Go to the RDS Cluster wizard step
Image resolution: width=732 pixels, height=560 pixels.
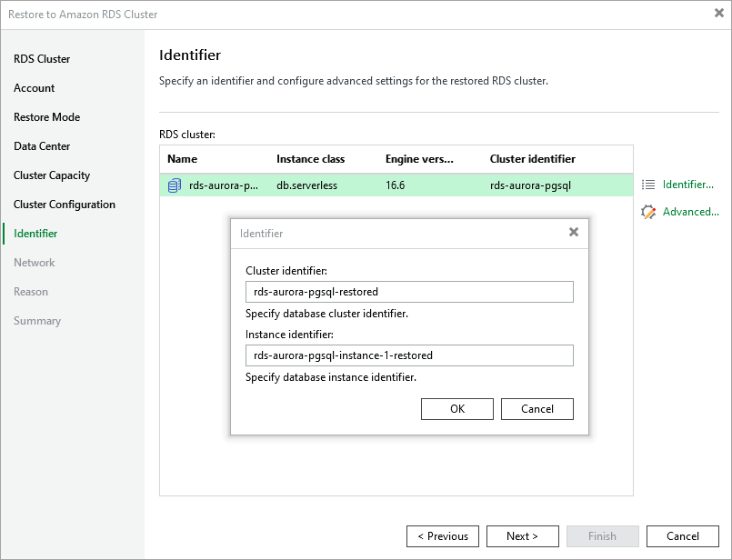point(42,59)
